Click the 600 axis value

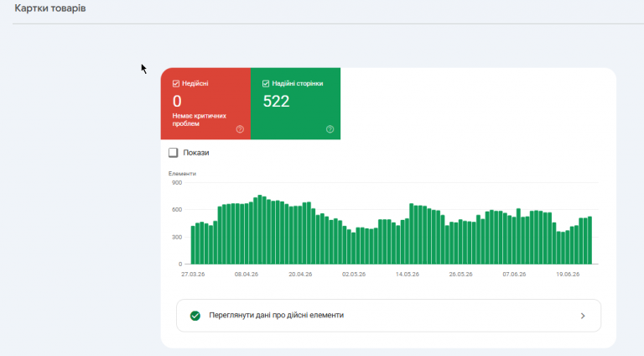pos(177,210)
